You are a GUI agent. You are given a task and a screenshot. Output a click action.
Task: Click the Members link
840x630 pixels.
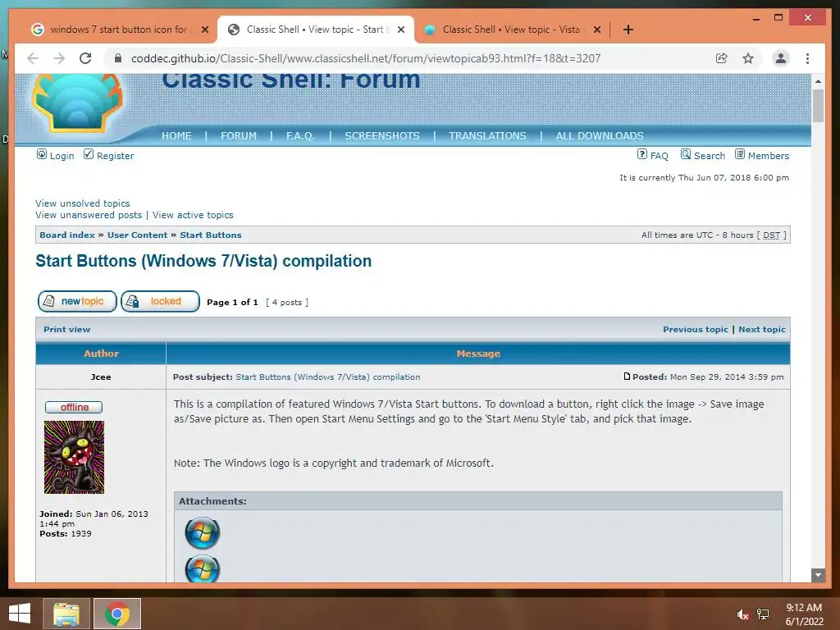[768, 156]
